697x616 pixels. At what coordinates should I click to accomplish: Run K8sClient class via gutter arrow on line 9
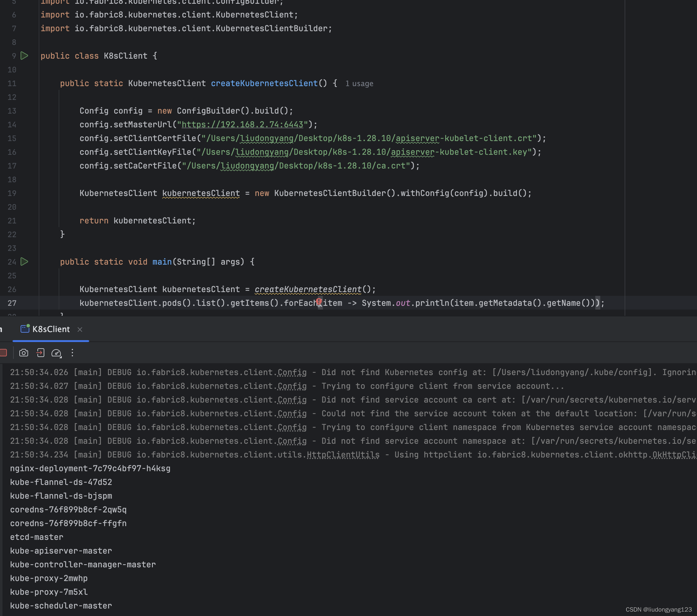tap(24, 56)
